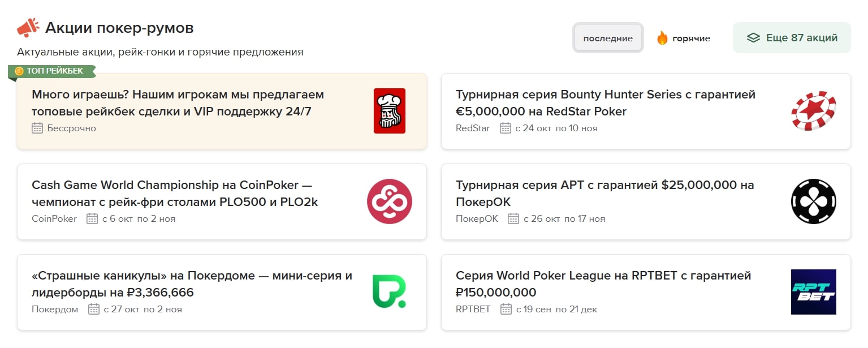Image resolution: width=868 pixels, height=348 pixels.
Task: Open the top rakeback VIP deals offer
Action: click(178, 102)
